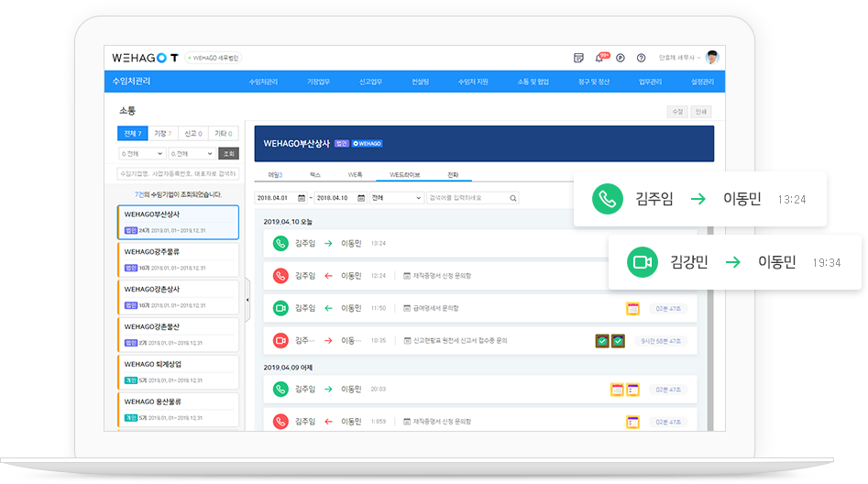Select WEHAGO 용산물류 client card
The image size is (868, 484).
[x=178, y=410]
